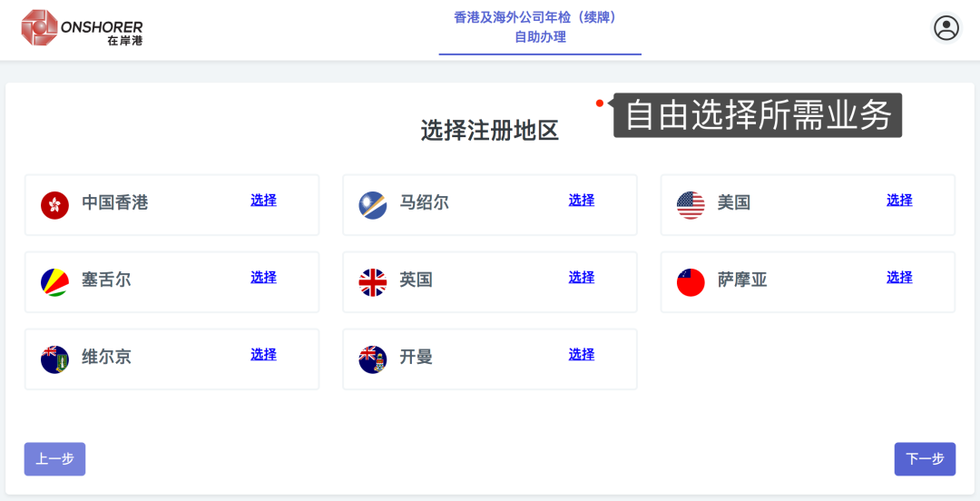Select 中国香港 via its 选择 link
The width and height of the screenshot is (980, 501).
point(263,201)
